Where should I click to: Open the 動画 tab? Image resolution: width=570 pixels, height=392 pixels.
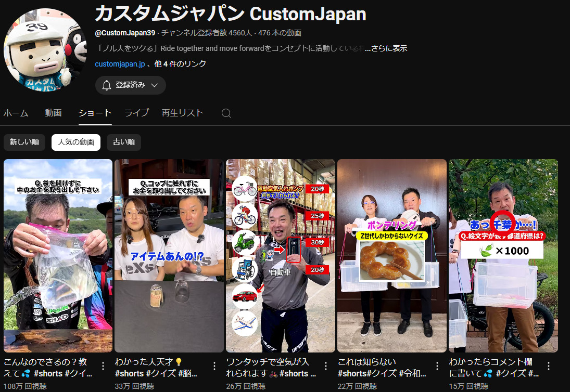(x=53, y=113)
